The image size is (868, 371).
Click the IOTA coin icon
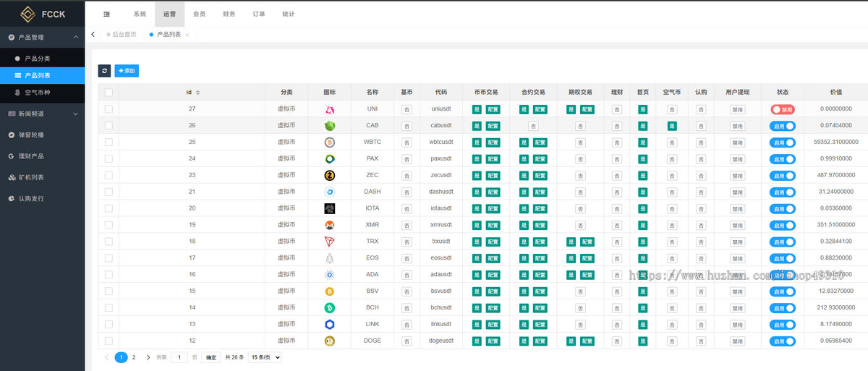[x=330, y=208]
